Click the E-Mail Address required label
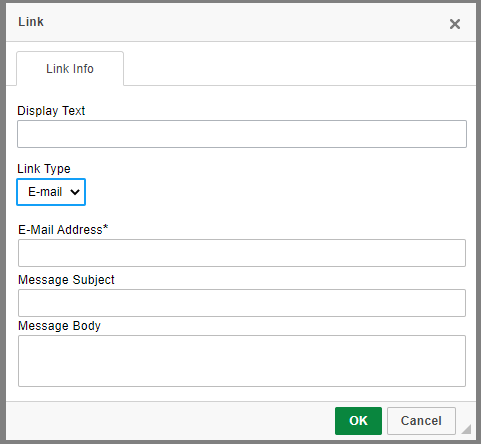 click(63, 230)
